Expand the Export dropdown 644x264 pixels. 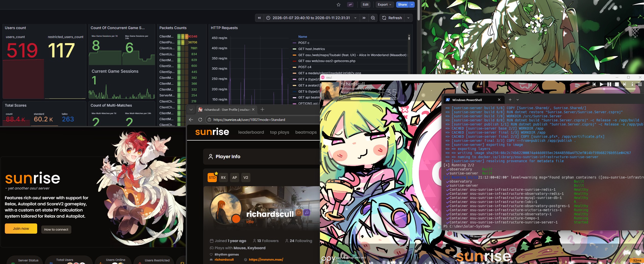tap(384, 5)
